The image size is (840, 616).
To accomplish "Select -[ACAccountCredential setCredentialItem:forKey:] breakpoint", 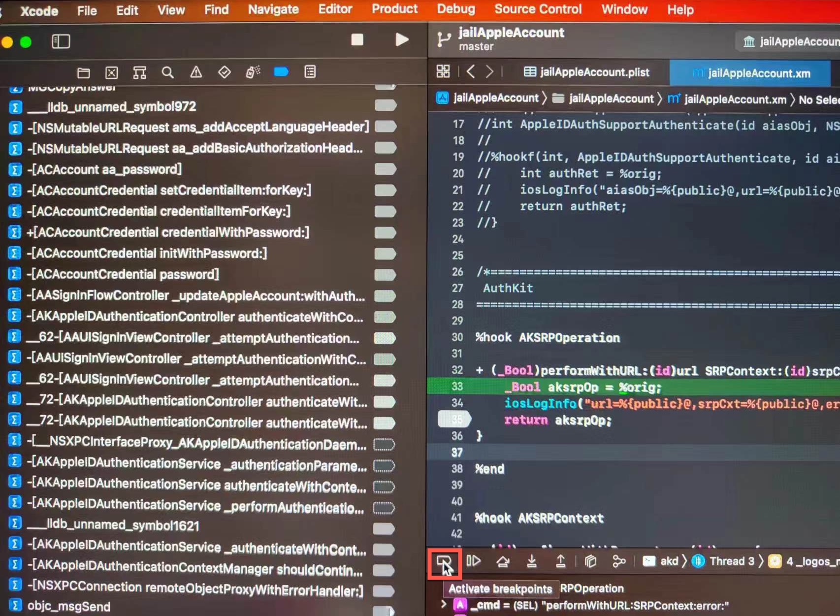I will pos(169,190).
